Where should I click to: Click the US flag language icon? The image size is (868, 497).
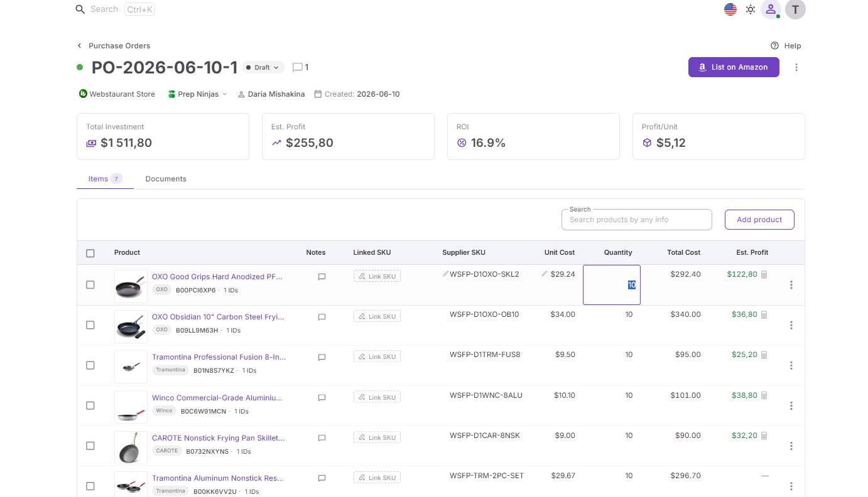(730, 9)
